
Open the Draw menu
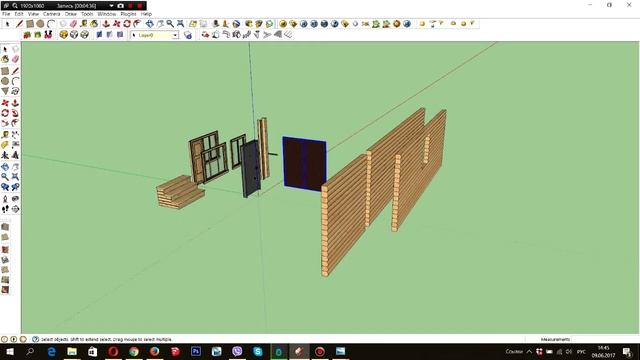[71, 14]
